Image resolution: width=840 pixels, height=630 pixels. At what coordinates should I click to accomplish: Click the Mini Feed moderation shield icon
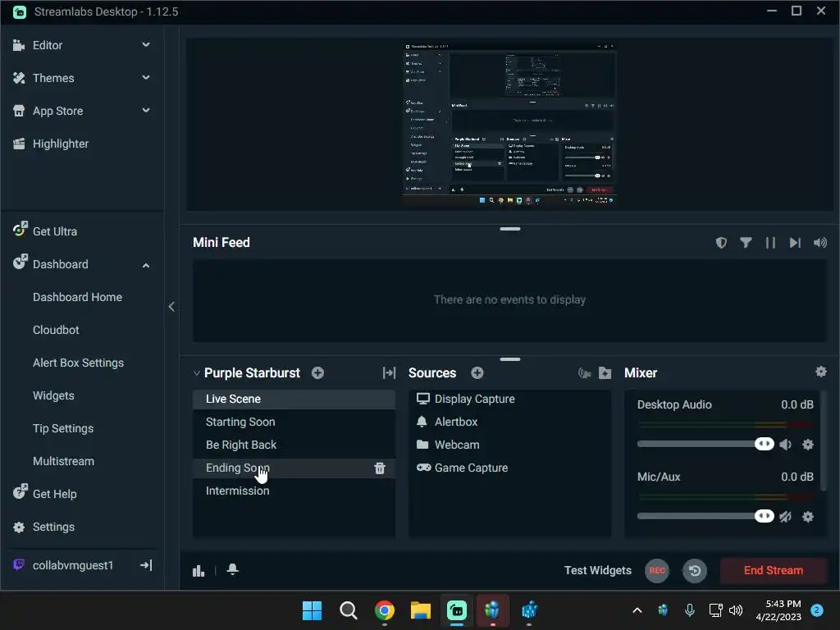(721, 243)
